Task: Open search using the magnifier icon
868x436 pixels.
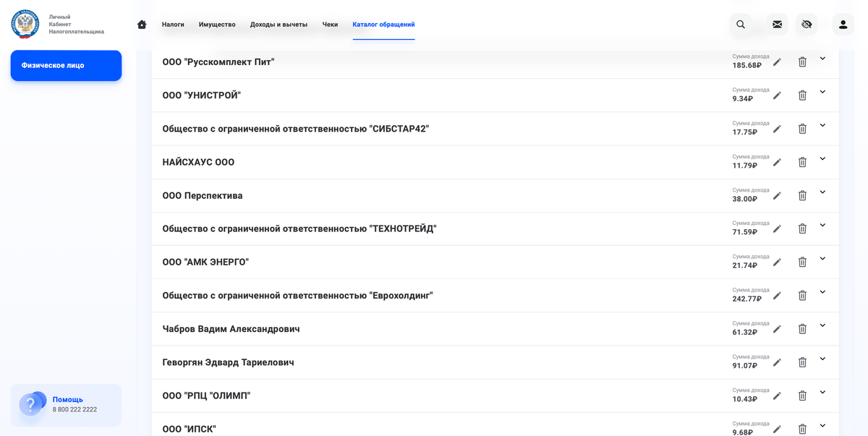Action: 740,24
